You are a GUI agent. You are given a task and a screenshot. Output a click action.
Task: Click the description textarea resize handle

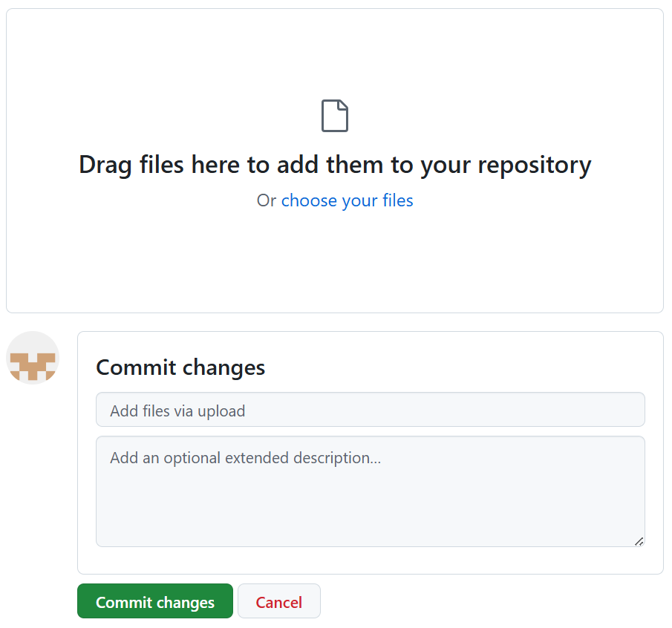[639, 541]
